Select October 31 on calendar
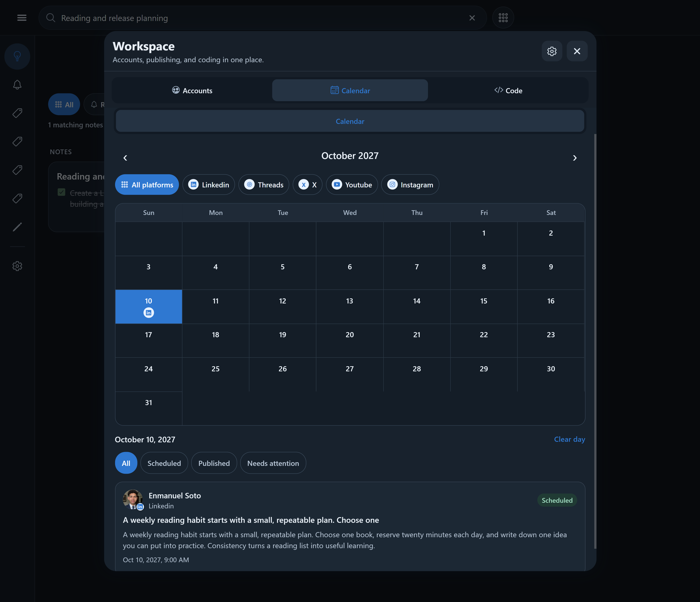The height and width of the screenshot is (602, 700). tap(149, 408)
